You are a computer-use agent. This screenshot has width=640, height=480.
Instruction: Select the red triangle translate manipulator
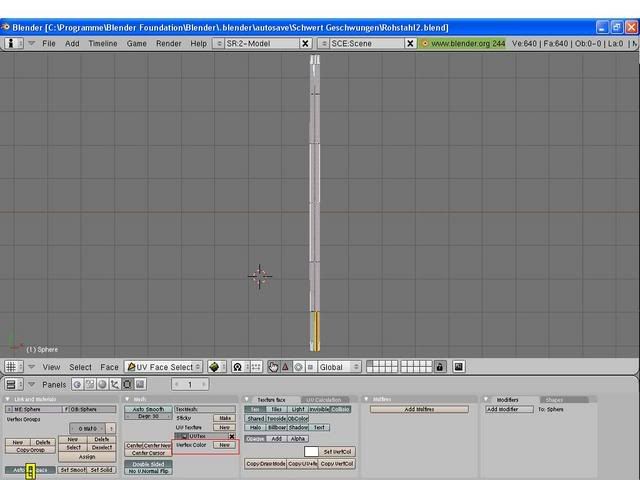(x=285, y=367)
